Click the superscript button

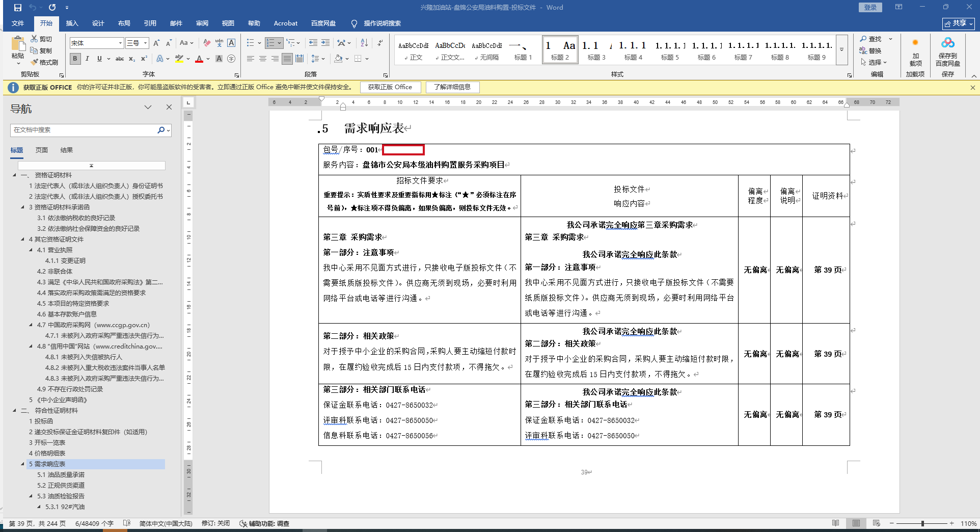pos(144,59)
